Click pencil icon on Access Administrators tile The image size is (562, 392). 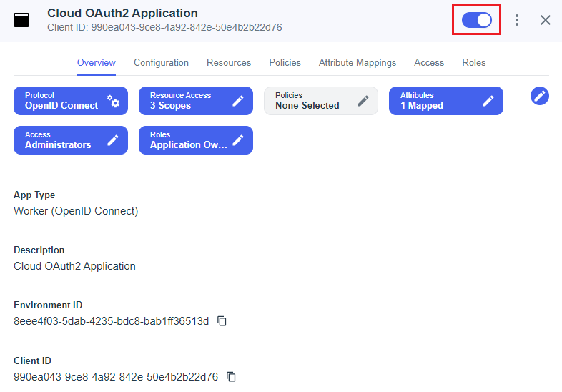click(113, 140)
